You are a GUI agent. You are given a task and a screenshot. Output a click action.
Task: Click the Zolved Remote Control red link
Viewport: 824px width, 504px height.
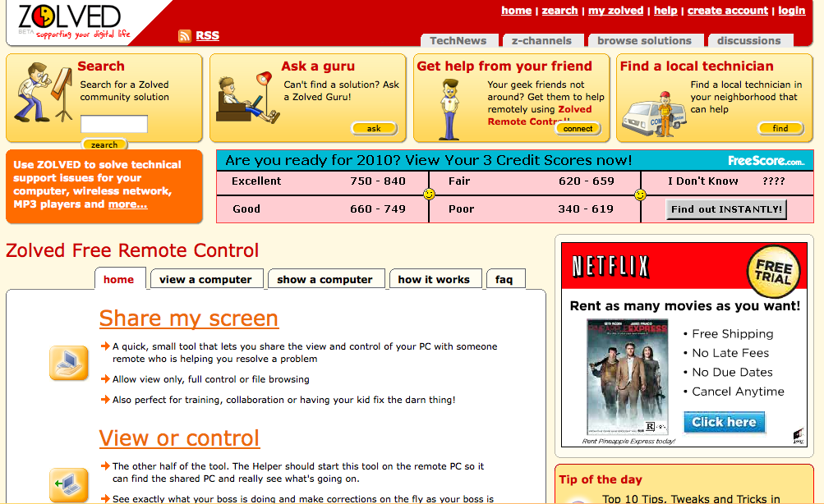(x=540, y=116)
